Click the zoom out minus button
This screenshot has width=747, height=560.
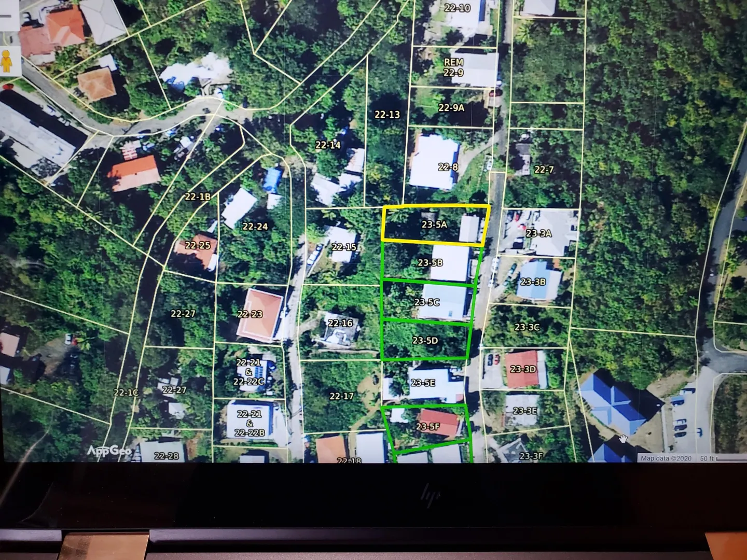coord(7,14)
